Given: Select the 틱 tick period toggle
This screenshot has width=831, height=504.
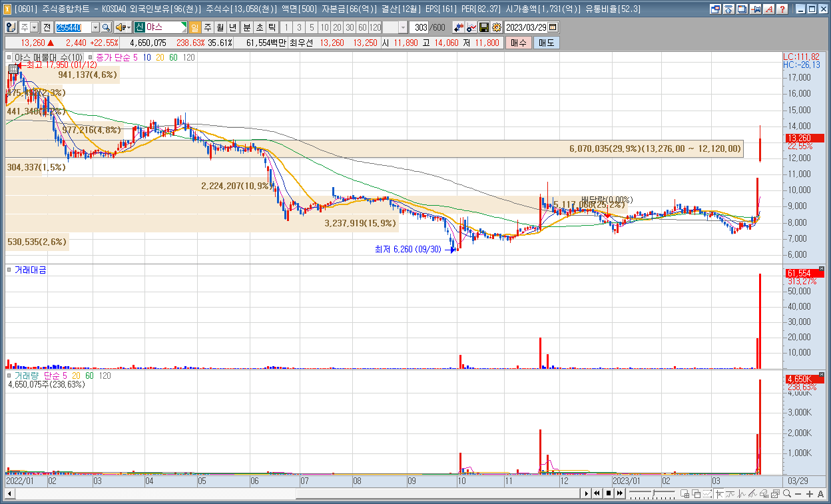Looking at the screenshot, I should coord(272,27).
